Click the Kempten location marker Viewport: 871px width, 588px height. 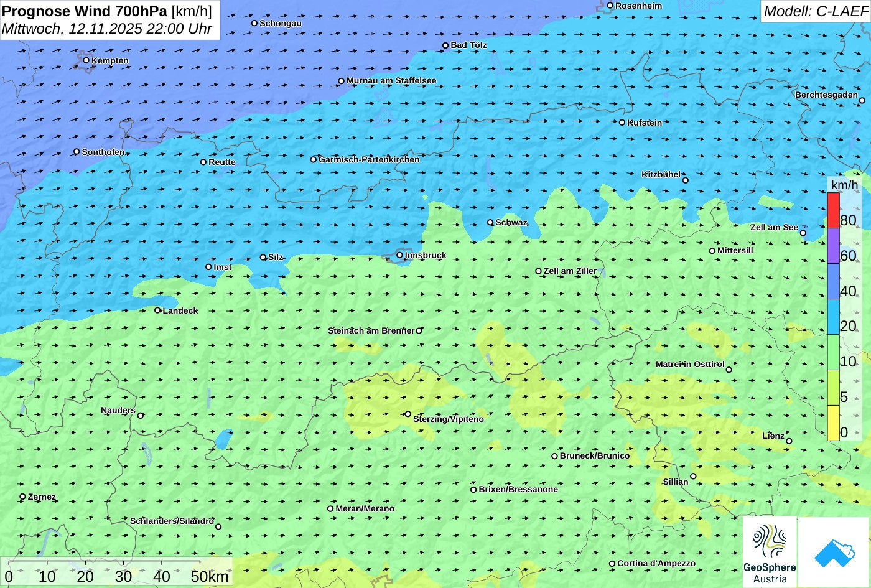click(x=86, y=60)
